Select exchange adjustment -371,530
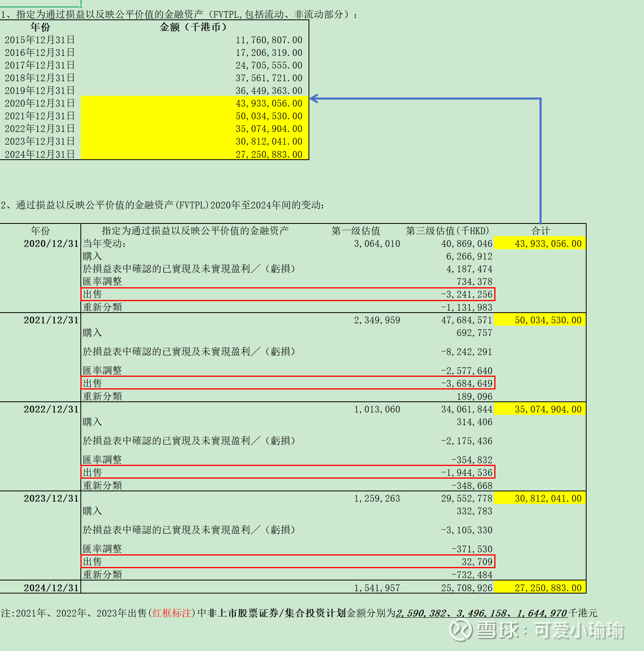The image size is (644, 651). 472,549
